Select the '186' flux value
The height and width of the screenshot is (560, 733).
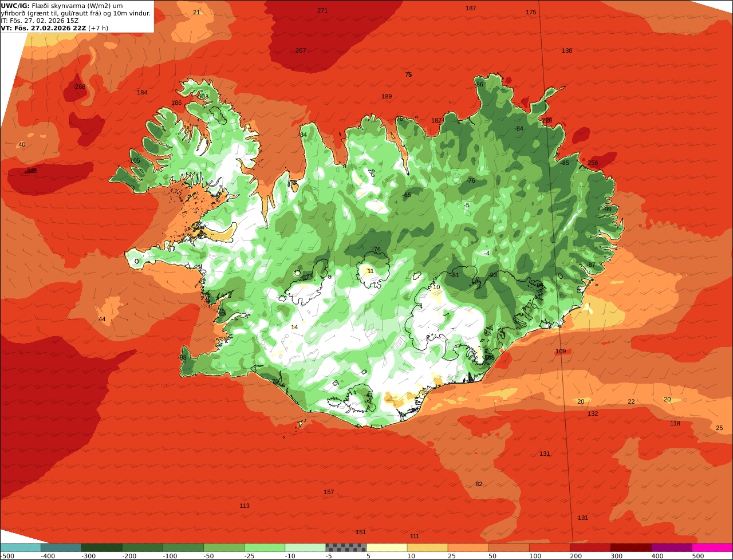176,102
